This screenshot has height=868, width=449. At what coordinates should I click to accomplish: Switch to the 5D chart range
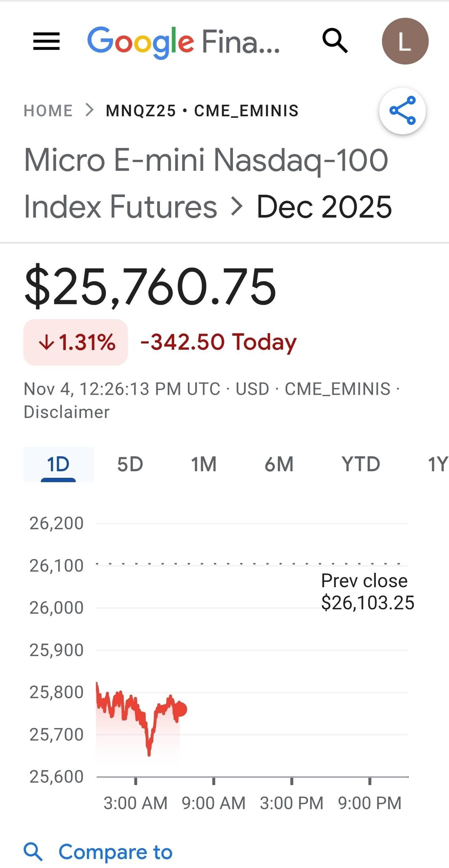pos(130,464)
